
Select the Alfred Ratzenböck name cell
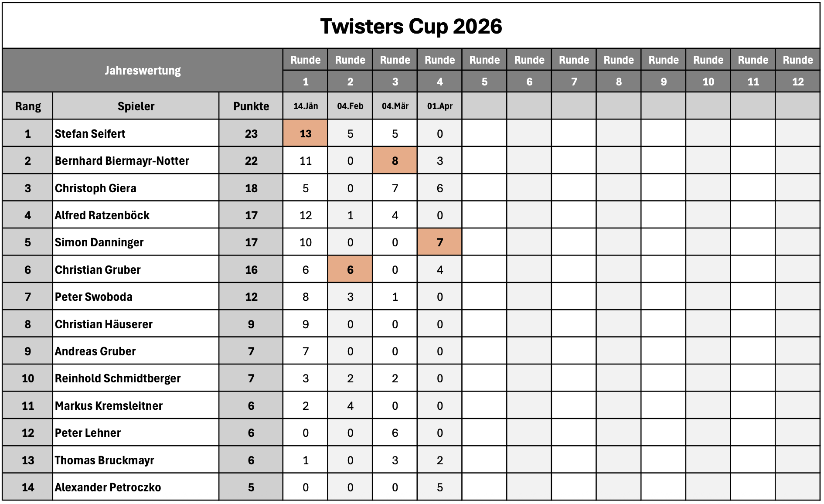click(136, 215)
